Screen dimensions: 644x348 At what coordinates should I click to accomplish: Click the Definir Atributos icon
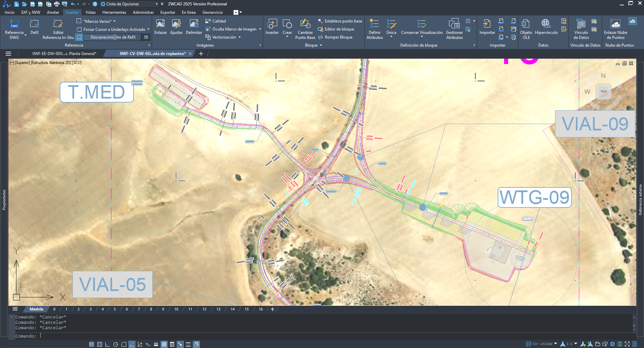374,26
